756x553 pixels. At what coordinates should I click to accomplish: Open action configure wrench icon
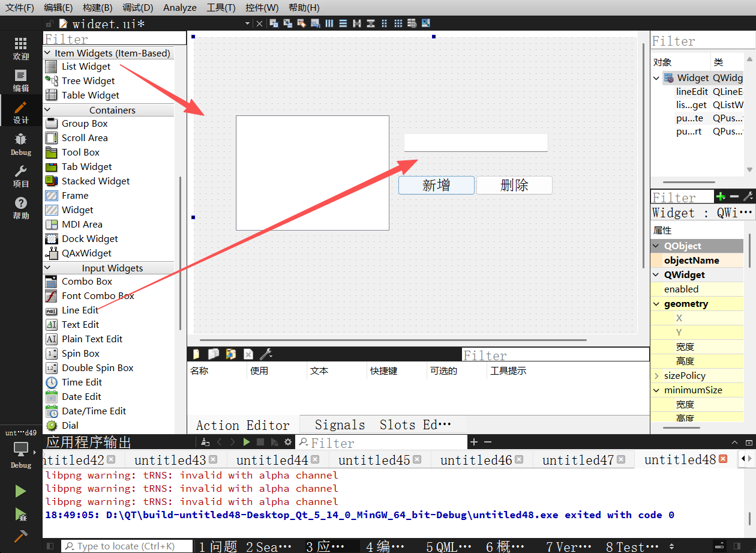tap(266, 354)
